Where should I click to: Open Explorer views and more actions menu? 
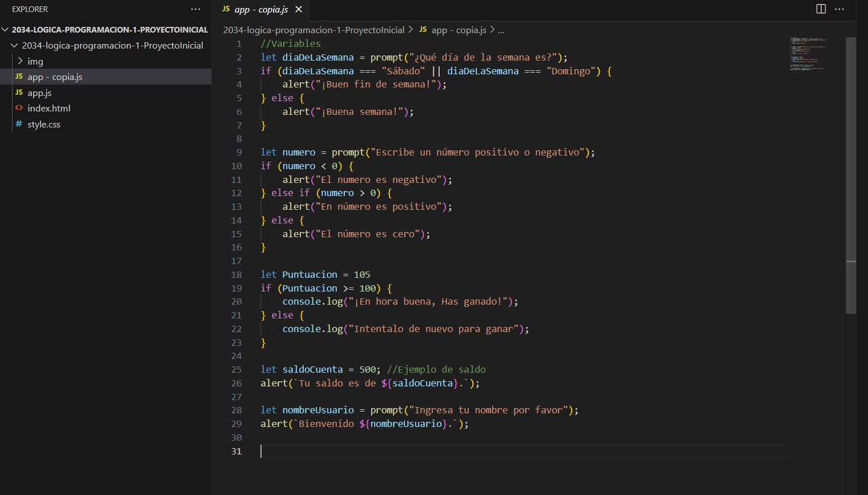[195, 9]
